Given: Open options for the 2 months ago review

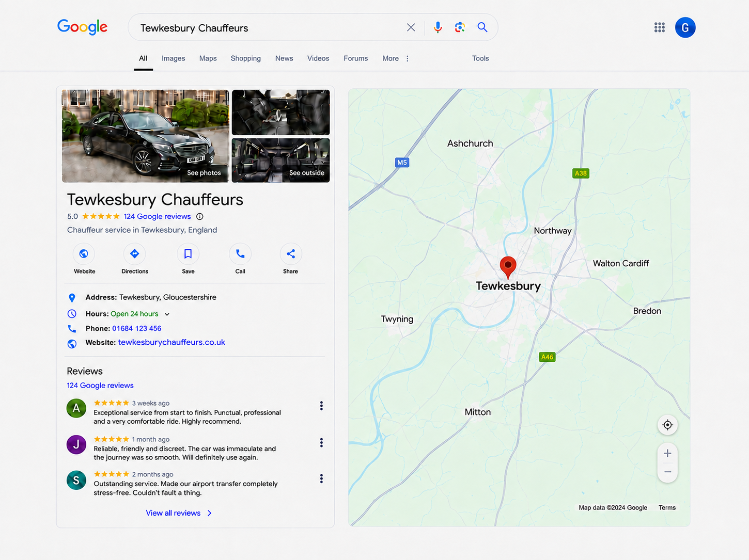Looking at the screenshot, I should [x=321, y=479].
